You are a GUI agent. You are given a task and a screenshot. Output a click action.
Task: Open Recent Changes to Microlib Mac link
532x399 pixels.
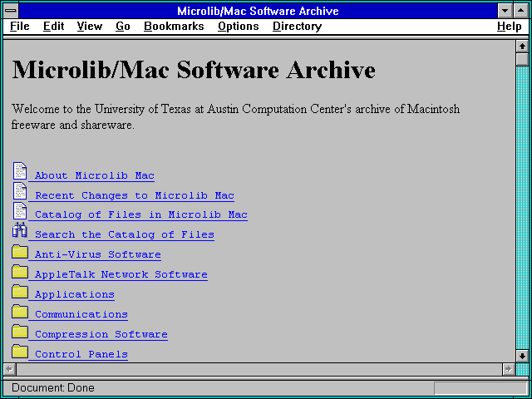point(135,195)
